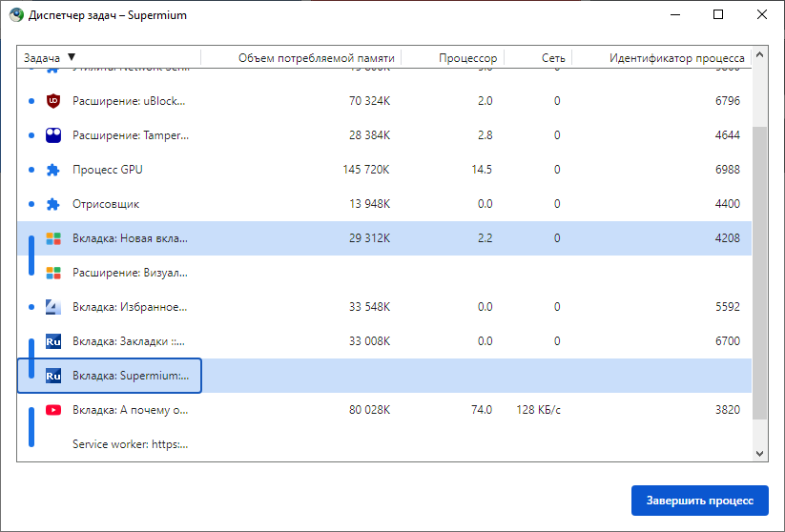Click memory value 28 384K
Screen dimensions: 785x532
pos(369,135)
